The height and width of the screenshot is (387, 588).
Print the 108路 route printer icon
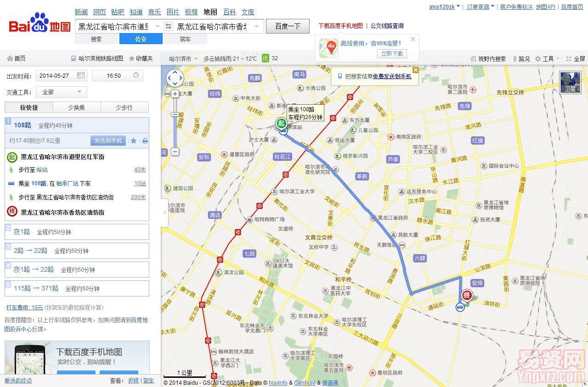(x=145, y=141)
